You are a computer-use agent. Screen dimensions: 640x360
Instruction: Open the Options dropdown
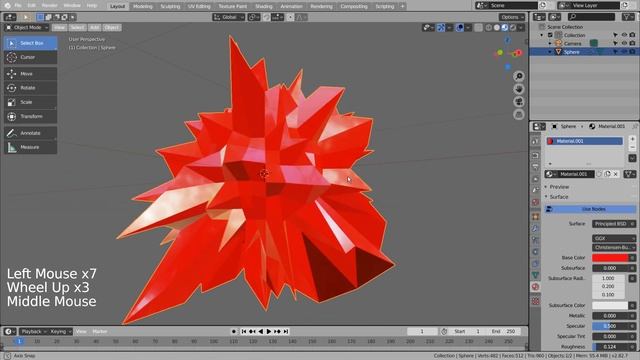pos(512,17)
